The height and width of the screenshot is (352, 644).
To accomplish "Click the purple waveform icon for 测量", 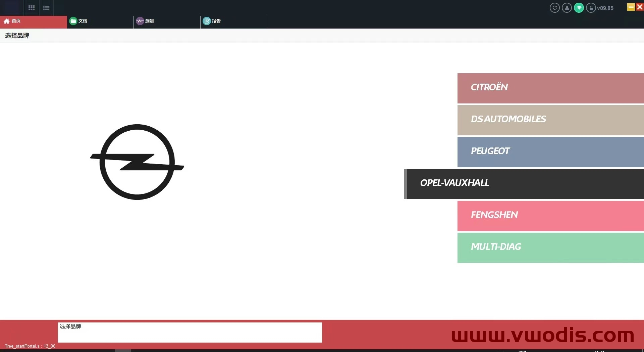I will point(140,21).
